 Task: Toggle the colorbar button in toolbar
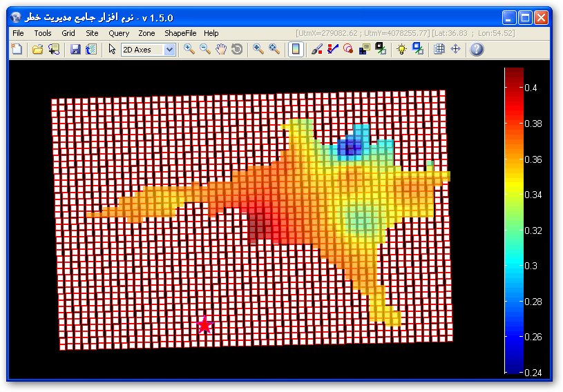pyautogui.click(x=295, y=49)
